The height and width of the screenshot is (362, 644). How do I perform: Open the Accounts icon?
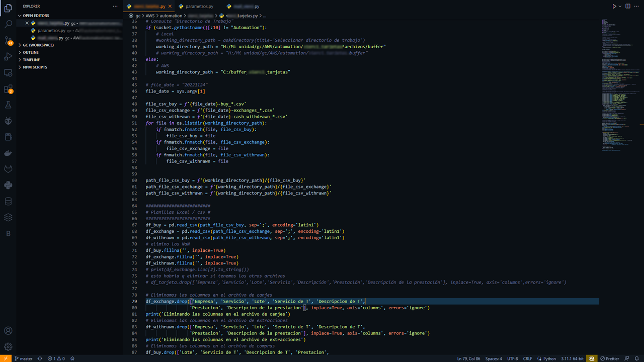click(x=8, y=331)
